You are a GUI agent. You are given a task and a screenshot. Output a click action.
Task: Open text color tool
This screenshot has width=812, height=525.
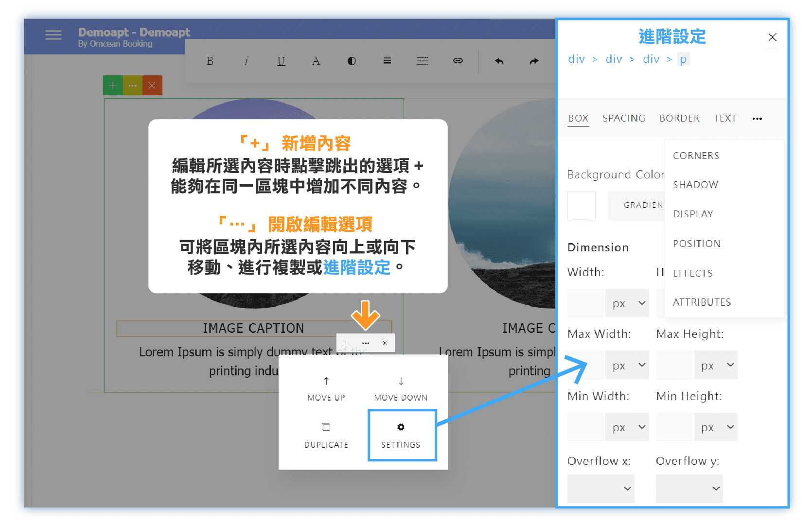point(316,61)
